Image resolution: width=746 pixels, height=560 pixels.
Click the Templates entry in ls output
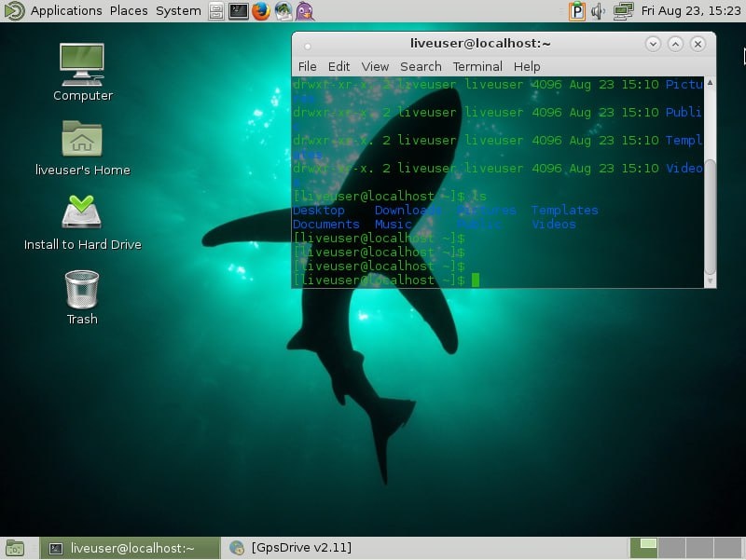click(x=565, y=211)
